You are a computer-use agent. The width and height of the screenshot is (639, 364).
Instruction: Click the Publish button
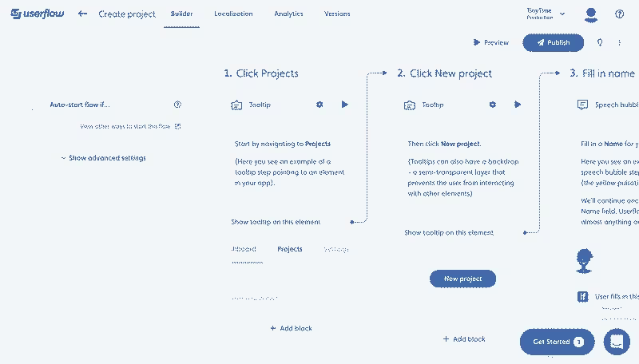point(553,43)
